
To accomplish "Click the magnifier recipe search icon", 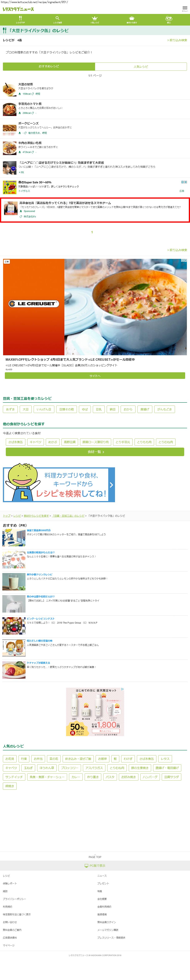I will pyautogui.click(x=57, y=18).
